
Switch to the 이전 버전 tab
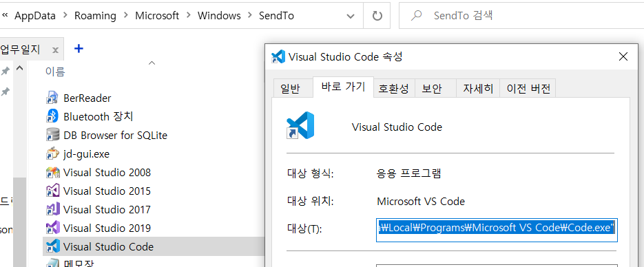(x=528, y=88)
